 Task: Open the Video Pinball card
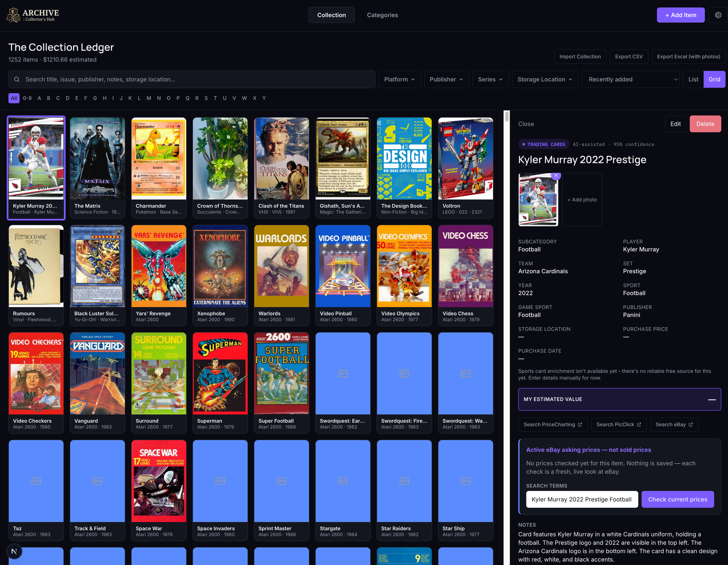click(343, 275)
